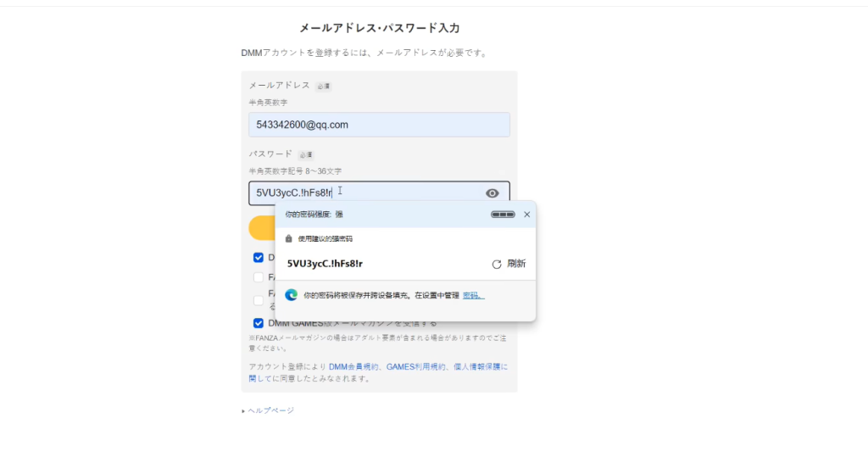Click the 必須 badge next to パスワード

[305, 154]
